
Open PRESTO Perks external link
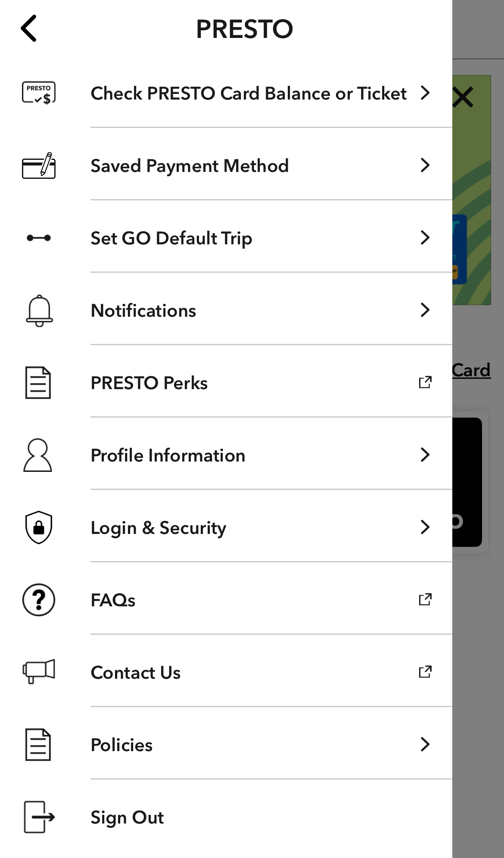pos(425,382)
